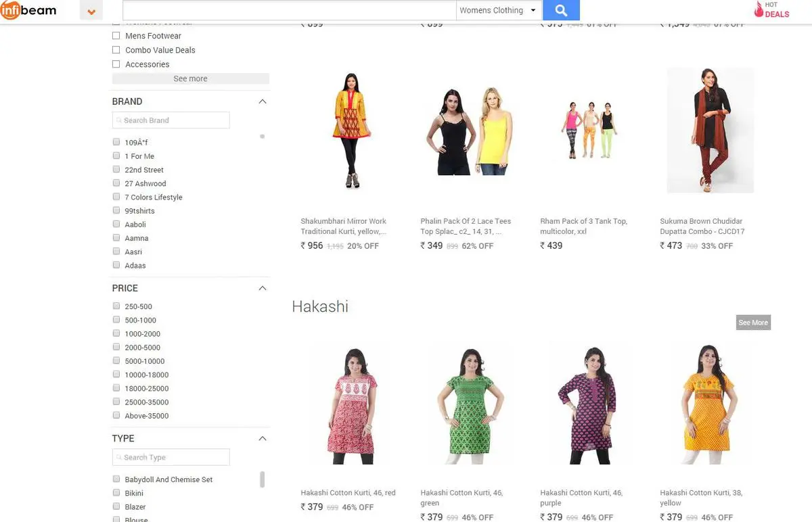Select the 250-500 price range
This screenshot has width=812, height=522.
pyautogui.click(x=116, y=306)
